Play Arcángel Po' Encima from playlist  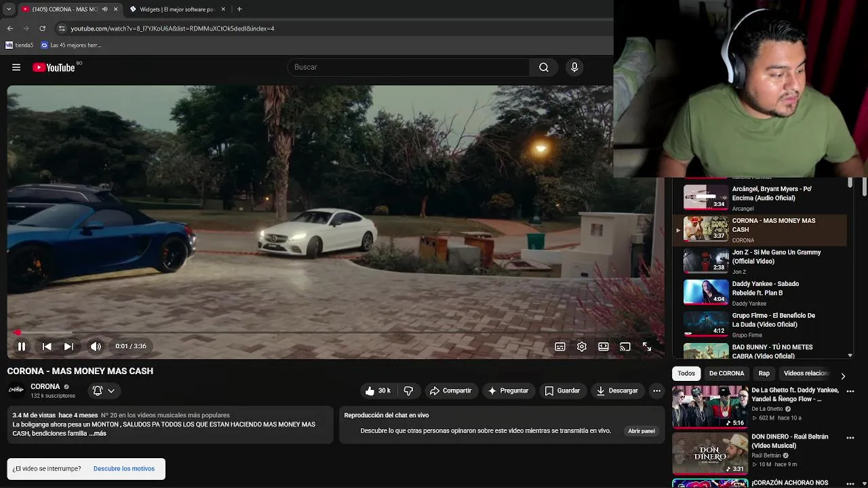[759, 197]
